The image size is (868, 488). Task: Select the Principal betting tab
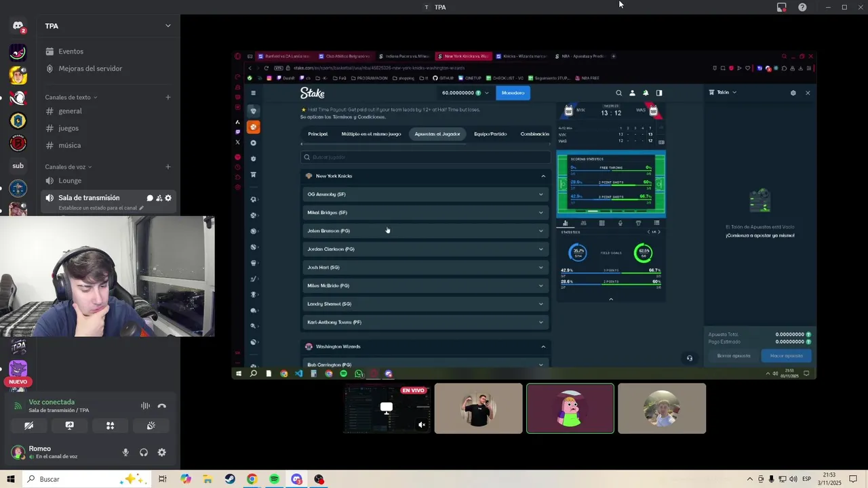pos(317,134)
